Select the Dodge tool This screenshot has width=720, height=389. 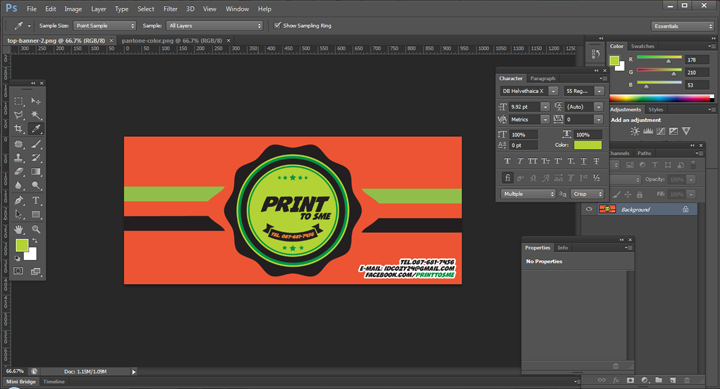click(x=36, y=185)
